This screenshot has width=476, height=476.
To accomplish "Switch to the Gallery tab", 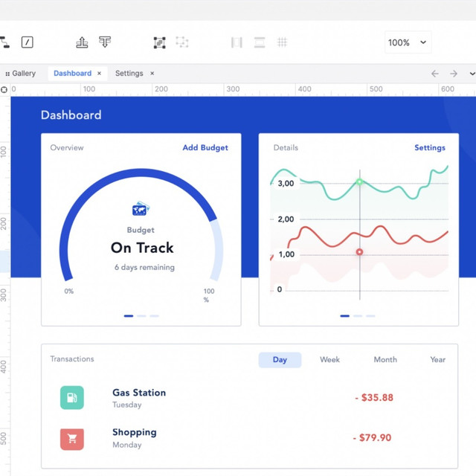I will (x=23, y=74).
